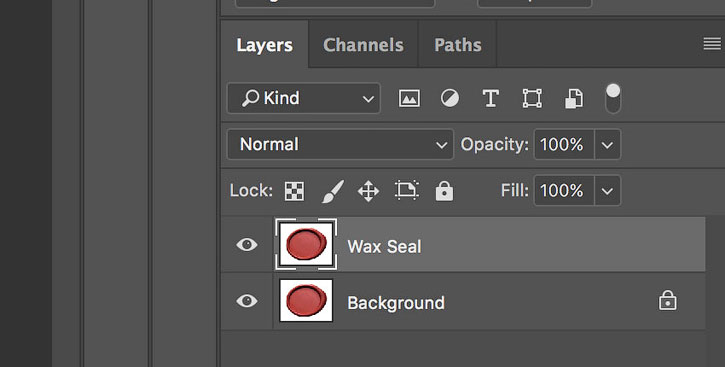Lock position move icon

(x=369, y=191)
